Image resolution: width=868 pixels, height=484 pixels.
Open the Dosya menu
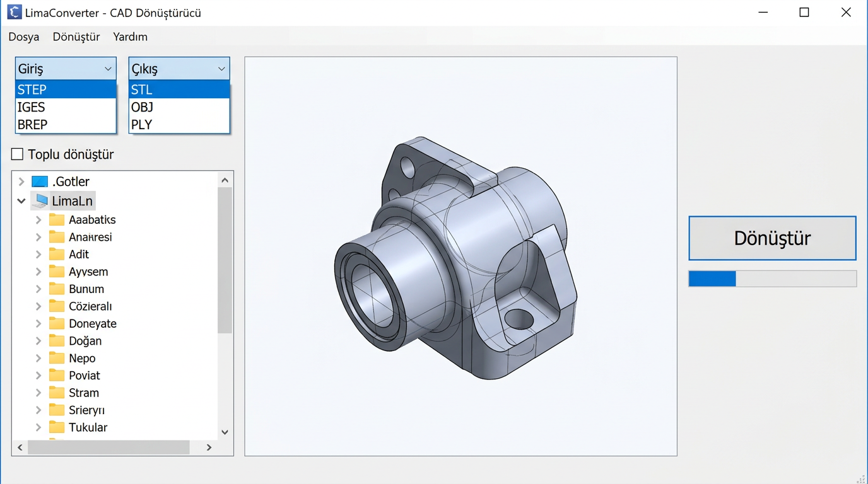tap(24, 37)
